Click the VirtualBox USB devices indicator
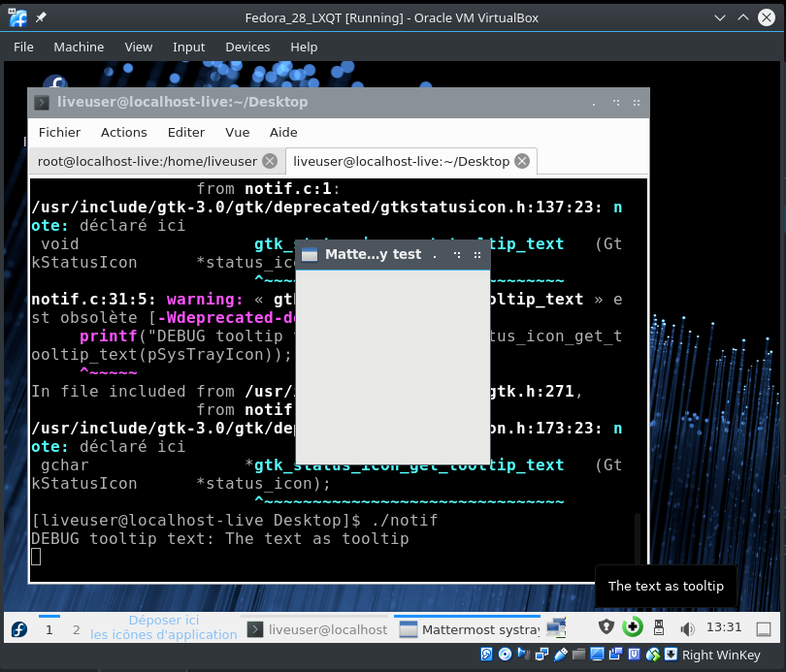The image size is (786, 672). (561, 654)
